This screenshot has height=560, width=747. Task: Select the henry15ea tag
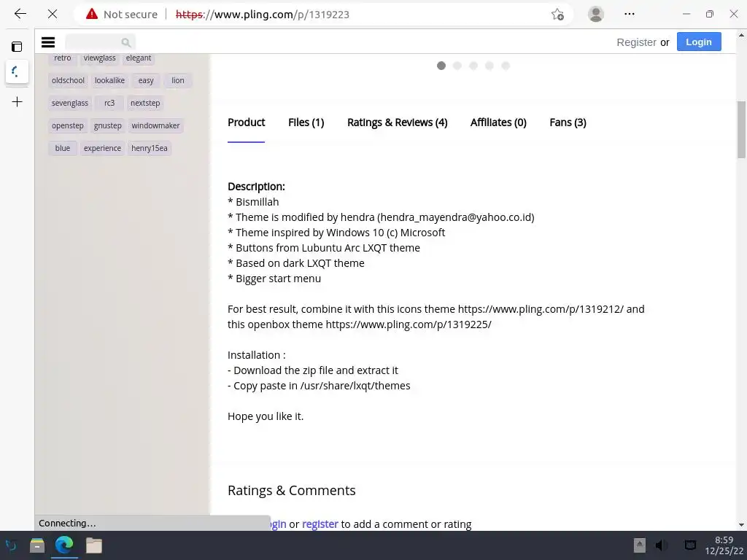(x=150, y=148)
